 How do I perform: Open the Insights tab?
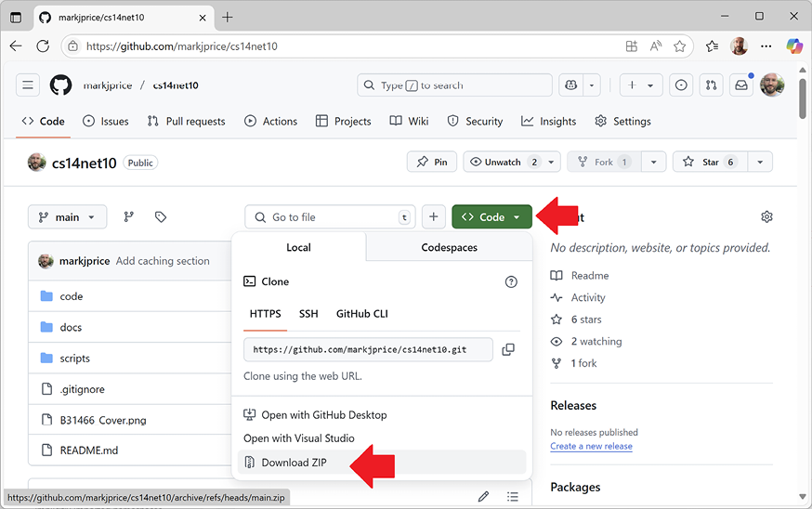point(548,121)
